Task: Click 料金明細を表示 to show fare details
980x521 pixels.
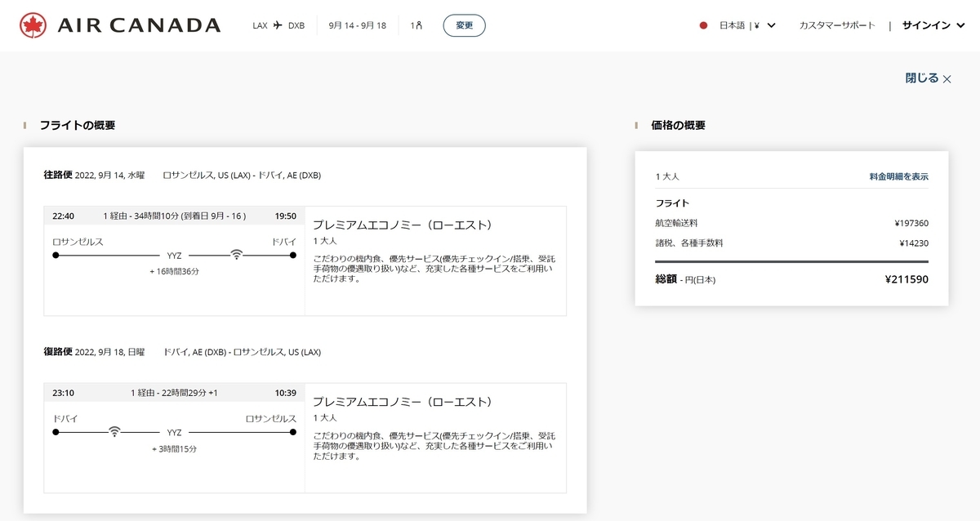Action: [x=898, y=176]
